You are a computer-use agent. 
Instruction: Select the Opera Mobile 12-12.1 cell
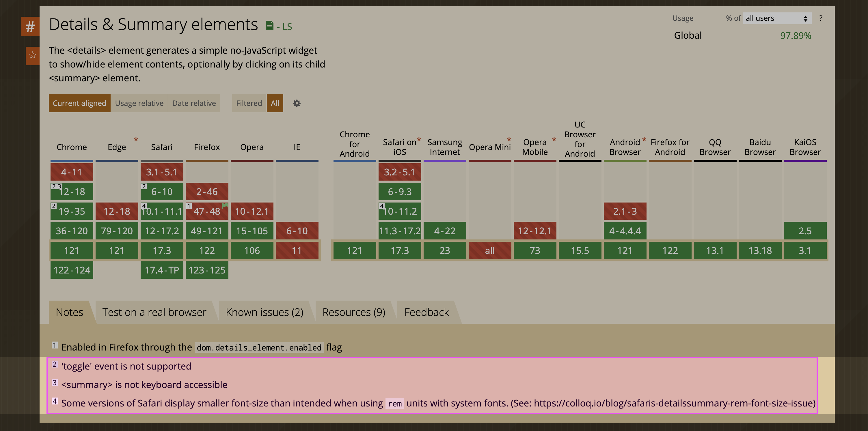click(535, 231)
